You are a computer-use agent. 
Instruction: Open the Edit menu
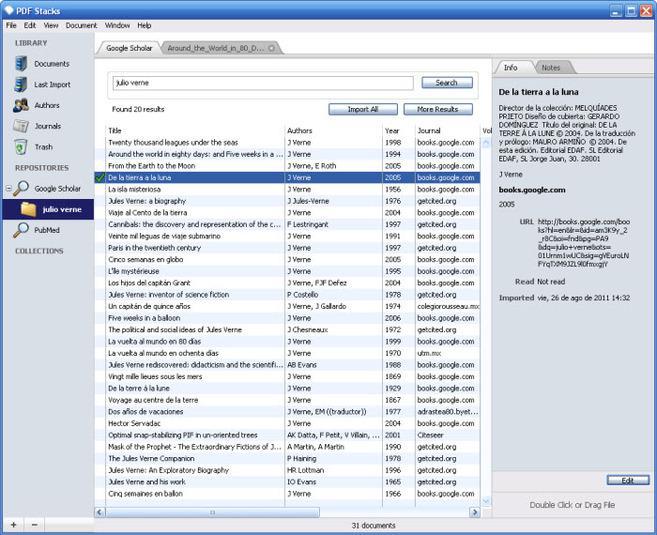pos(30,26)
